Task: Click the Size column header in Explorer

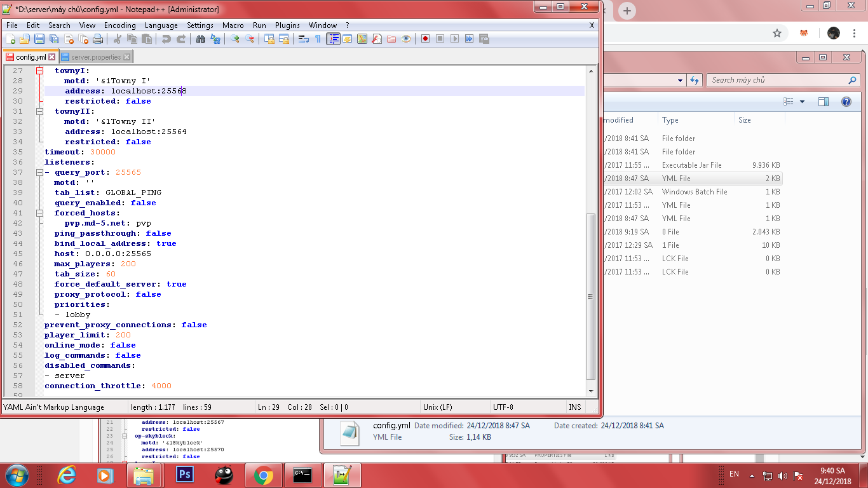Action: [x=745, y=120]
